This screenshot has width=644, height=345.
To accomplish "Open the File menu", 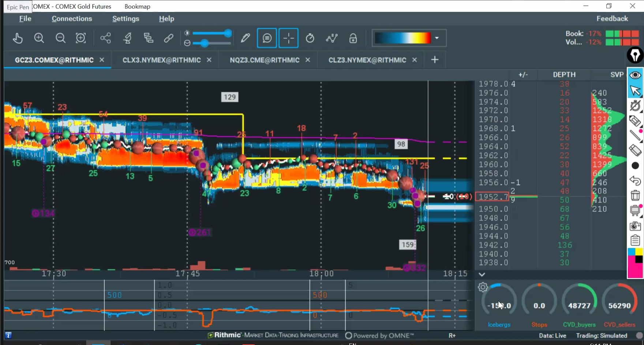I will click(25, 19).
